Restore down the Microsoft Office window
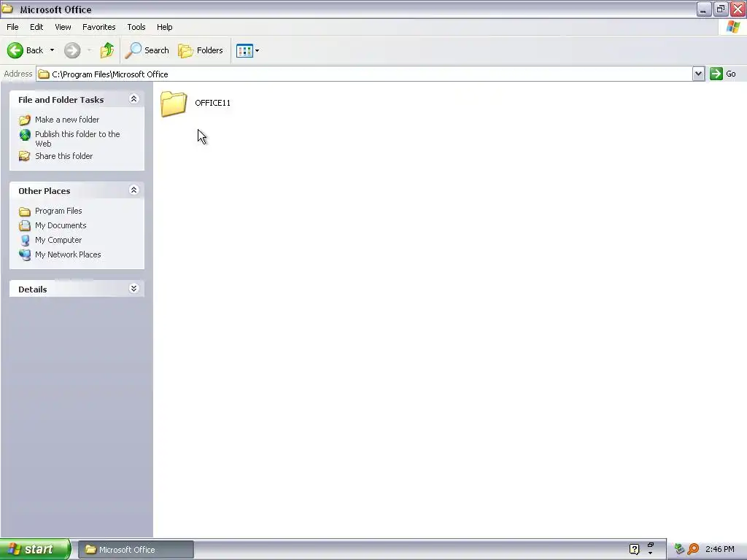 coord(721,9)
